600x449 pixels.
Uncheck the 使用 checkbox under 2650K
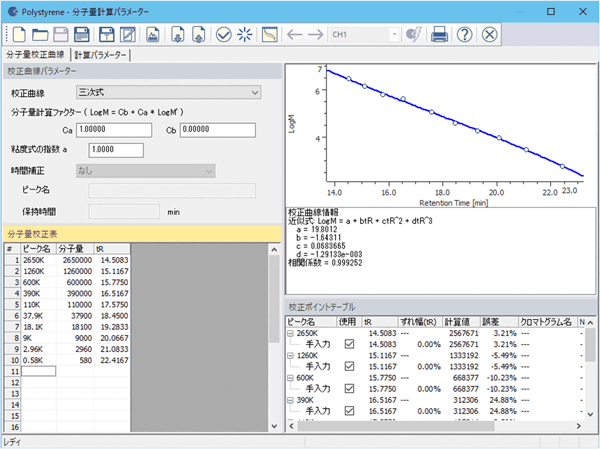pos(349,346)
